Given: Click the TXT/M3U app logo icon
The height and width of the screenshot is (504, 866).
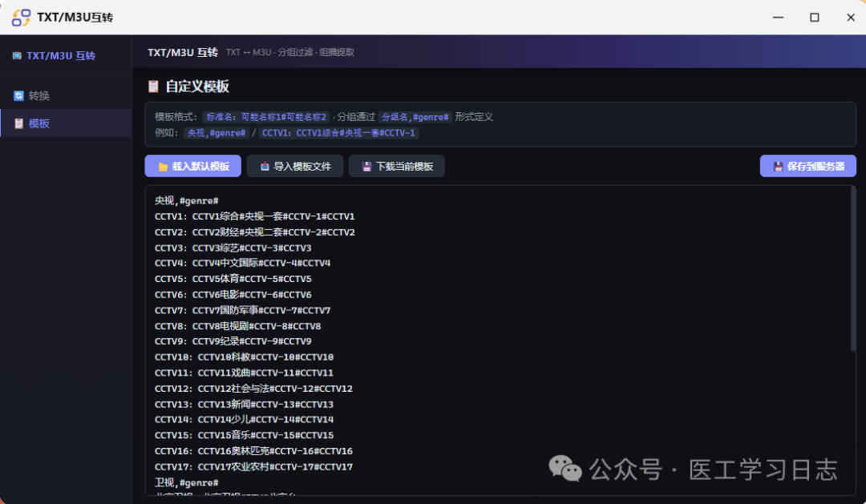Looking at the screenshot, I should pos(20,17).
